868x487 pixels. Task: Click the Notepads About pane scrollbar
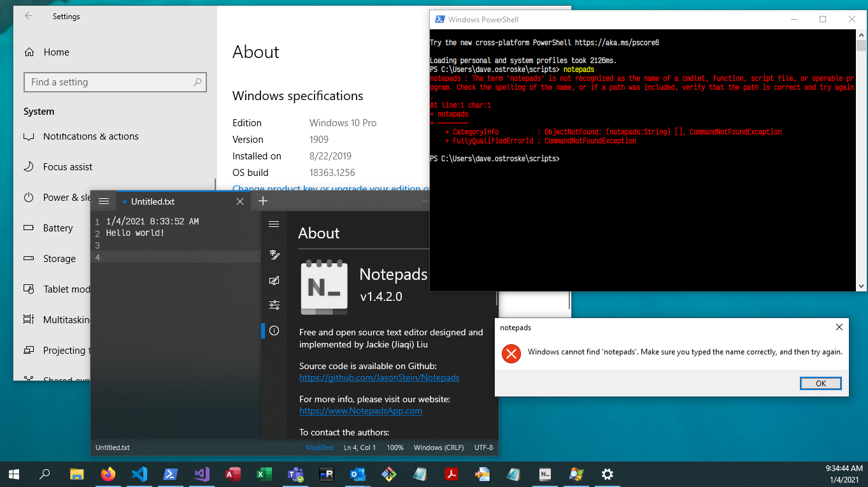click(497, 300)
